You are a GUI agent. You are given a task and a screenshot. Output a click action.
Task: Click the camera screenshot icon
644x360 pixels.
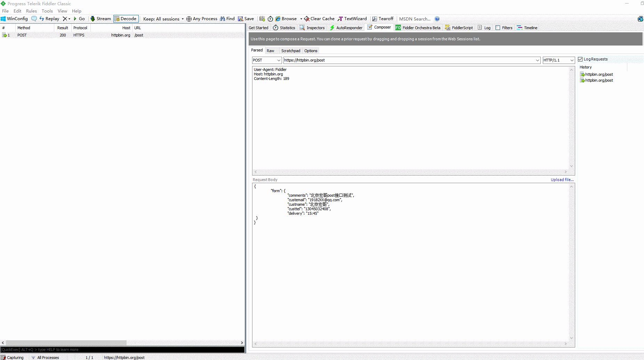tap(262, 19)
